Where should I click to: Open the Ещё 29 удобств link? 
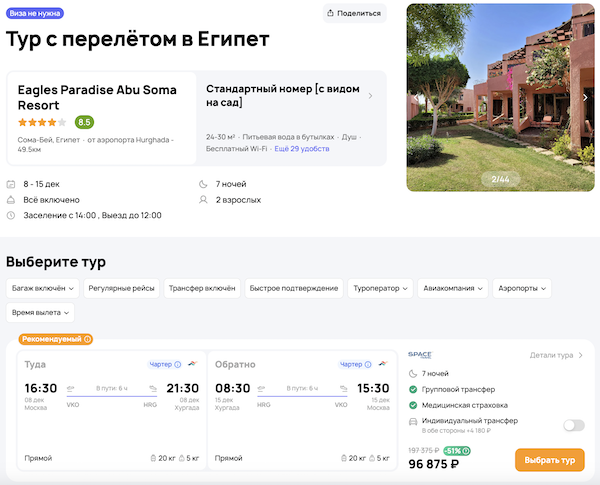click(302, 148)
